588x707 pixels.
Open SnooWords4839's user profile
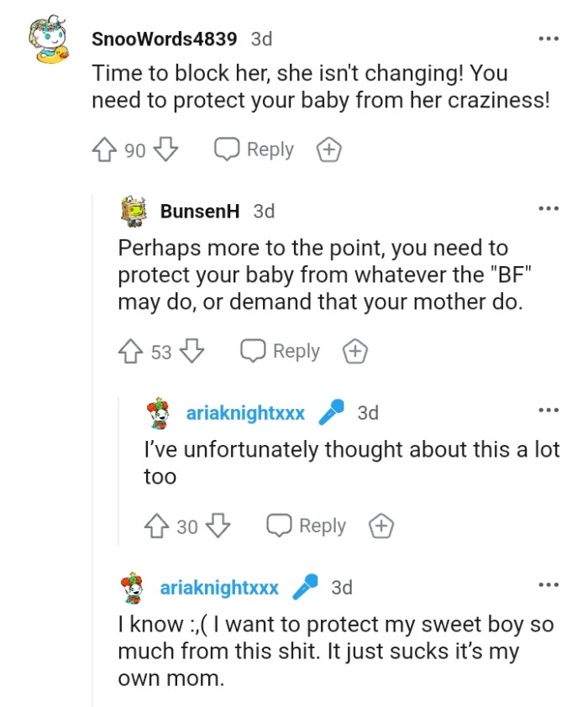(164, 39)
